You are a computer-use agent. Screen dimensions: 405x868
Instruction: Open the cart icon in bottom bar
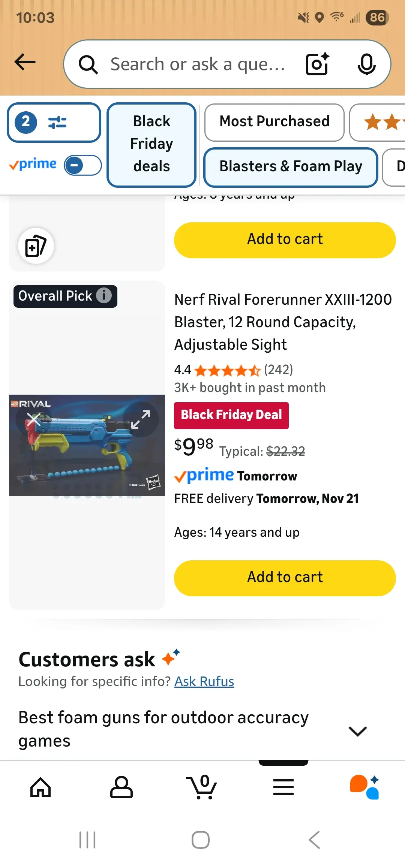pyautogui.click(x=202, y=786)
